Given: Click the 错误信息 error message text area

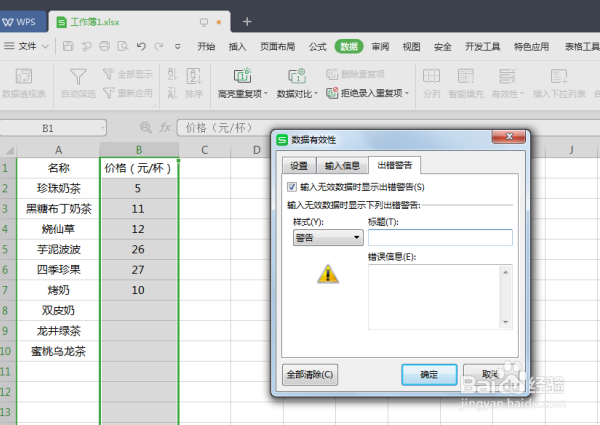Looking at the screenshot, I should (x=434, y=297).
